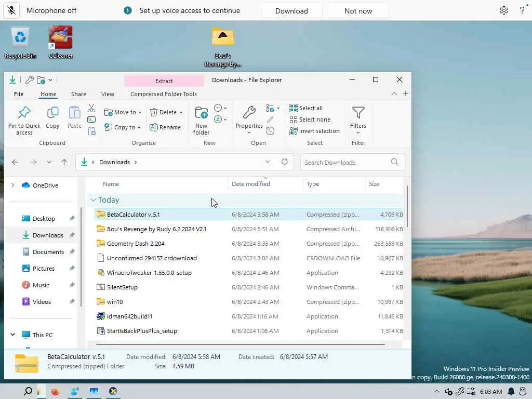Image resolution: width=532 pixels, height=399 pixels.
Task: Click Invert selection
Action: pos(314,131)
